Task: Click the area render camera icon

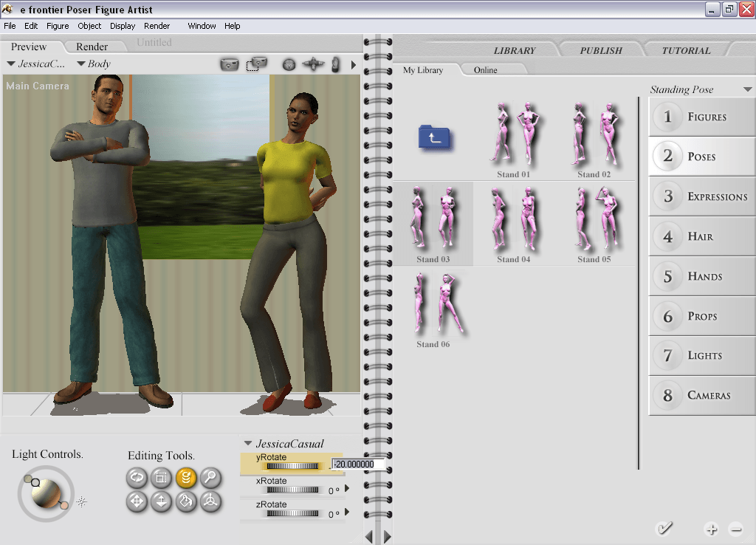Action: click(x=256, y=64)
